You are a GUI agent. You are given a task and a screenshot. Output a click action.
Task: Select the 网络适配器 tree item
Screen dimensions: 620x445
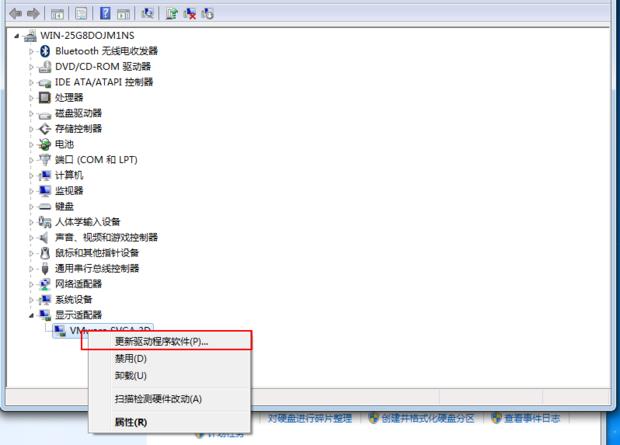pos(78,284)
